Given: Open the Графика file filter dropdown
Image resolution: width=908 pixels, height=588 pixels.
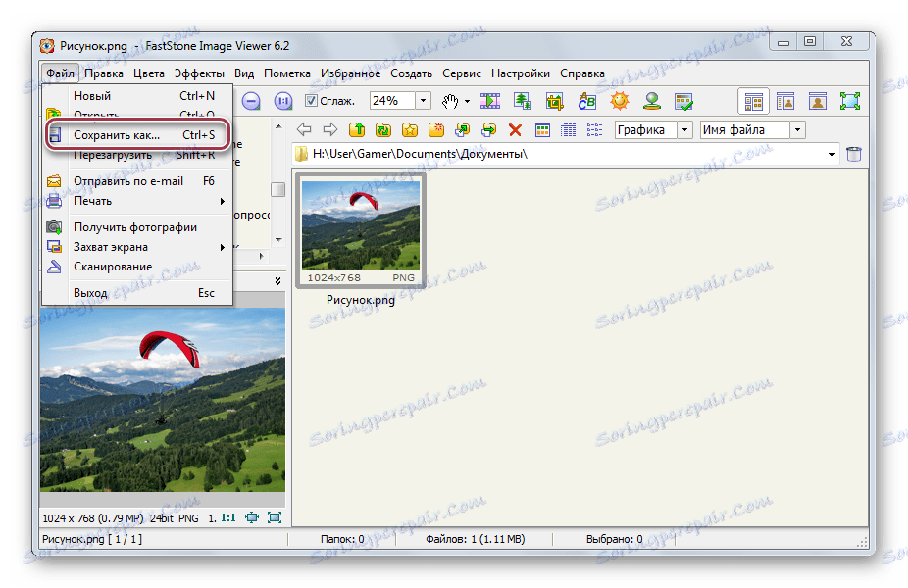Looking at the screenshot, I should [685, 129].
